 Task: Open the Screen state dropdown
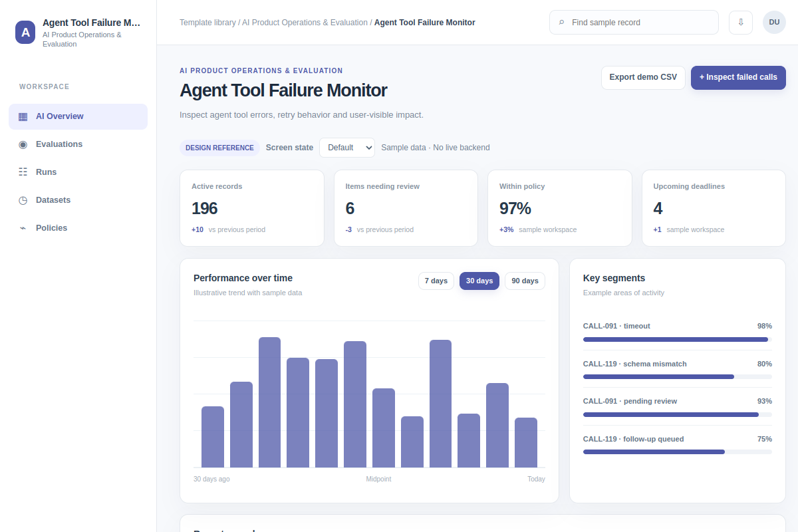(x=347, y=148)
